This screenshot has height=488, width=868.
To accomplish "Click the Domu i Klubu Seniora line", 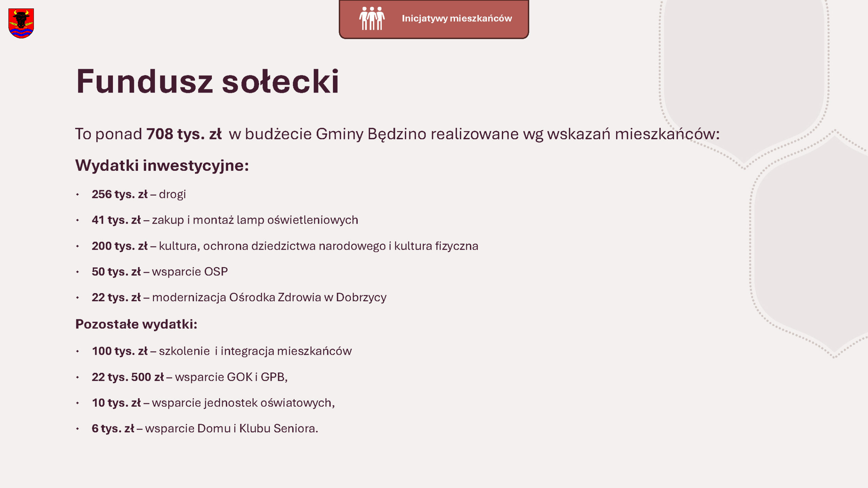I will pos(205,429).
